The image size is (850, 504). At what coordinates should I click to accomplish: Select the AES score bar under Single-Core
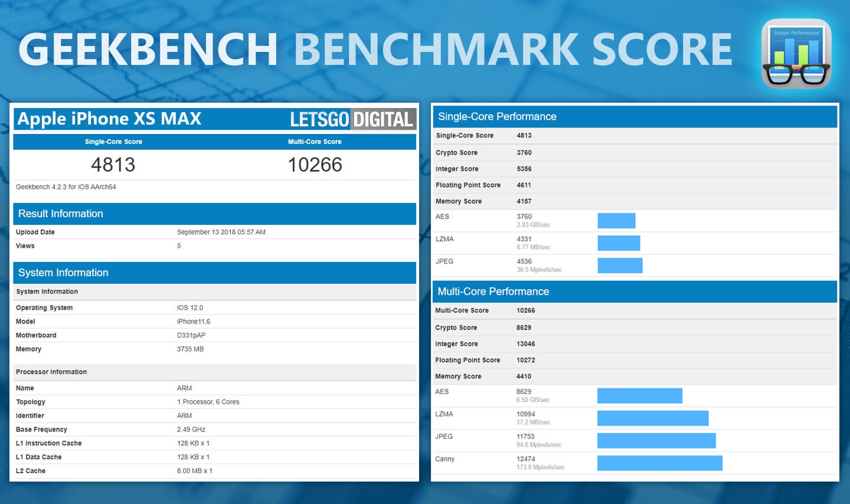click(x=616, y=220)
